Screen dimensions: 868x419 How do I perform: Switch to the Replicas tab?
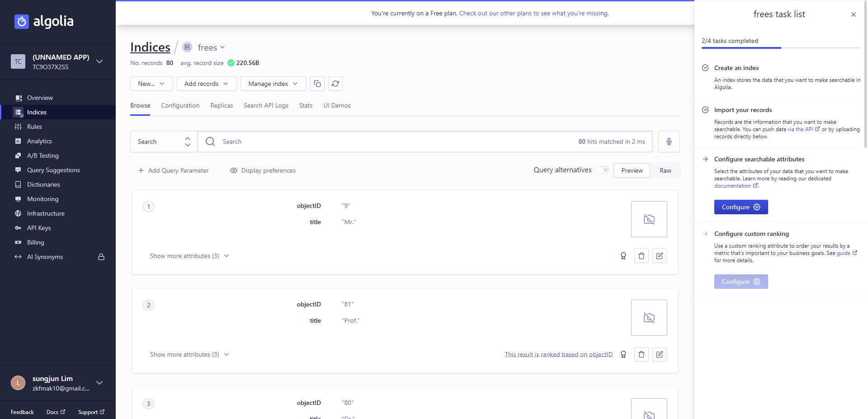222,105
